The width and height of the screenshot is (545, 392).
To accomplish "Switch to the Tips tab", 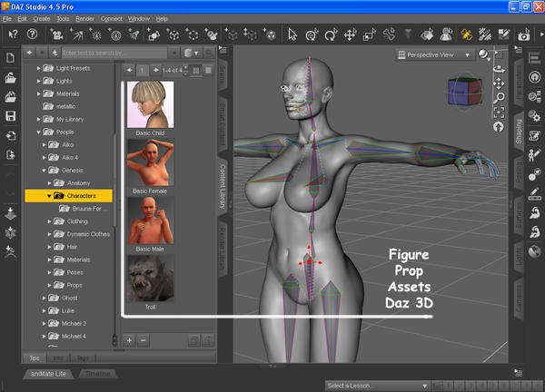I will tap(35, 358).
